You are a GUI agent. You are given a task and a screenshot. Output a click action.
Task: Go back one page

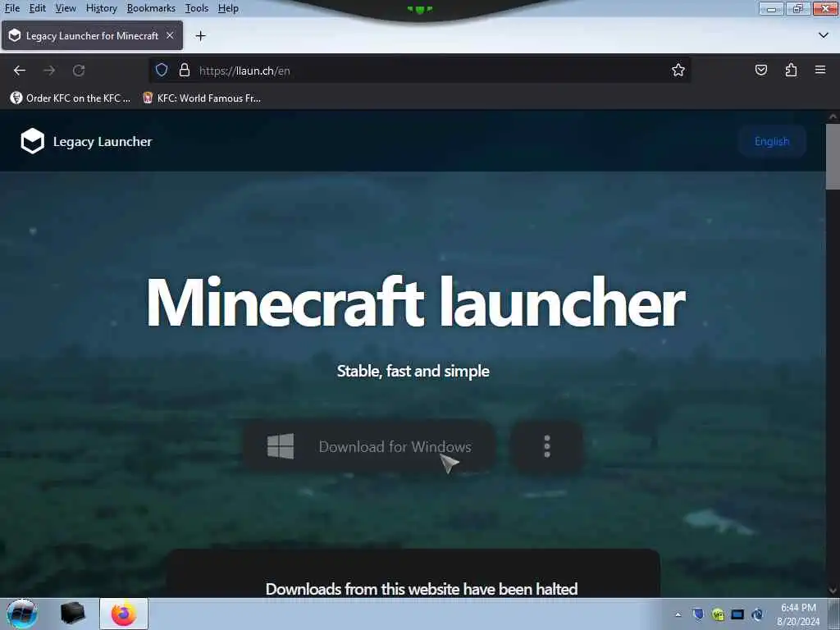[x=20, y=71]
